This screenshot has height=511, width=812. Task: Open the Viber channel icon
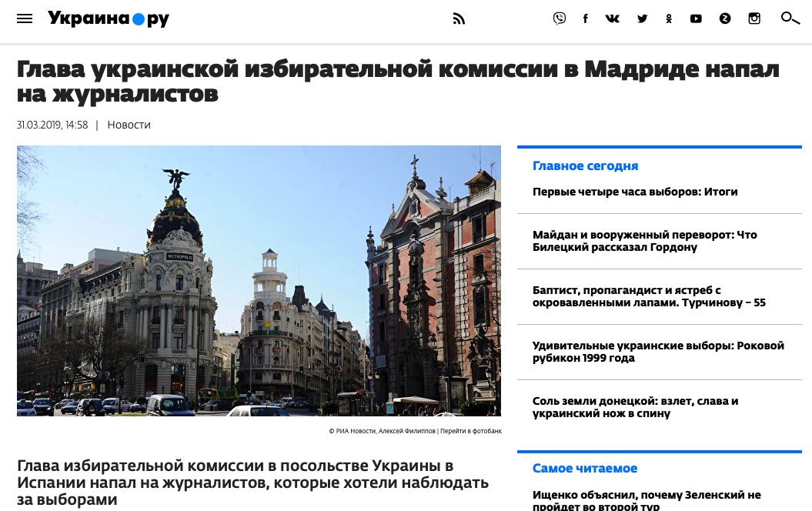[x=560, y=18]
